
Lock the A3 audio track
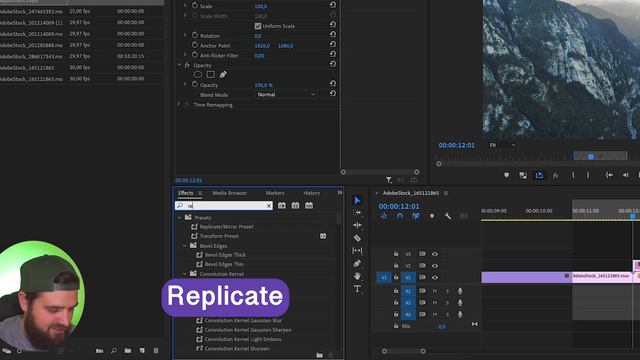(x=396, y=314)
